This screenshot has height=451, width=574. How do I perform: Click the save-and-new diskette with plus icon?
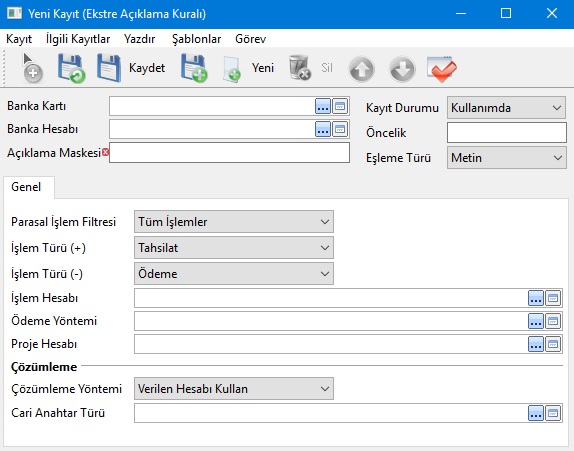pos(194,68)
